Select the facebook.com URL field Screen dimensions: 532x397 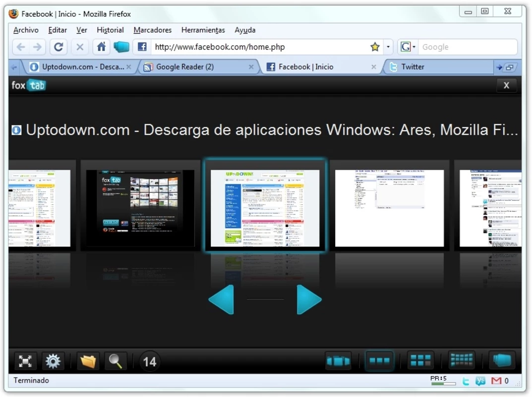tap(259, 47)
